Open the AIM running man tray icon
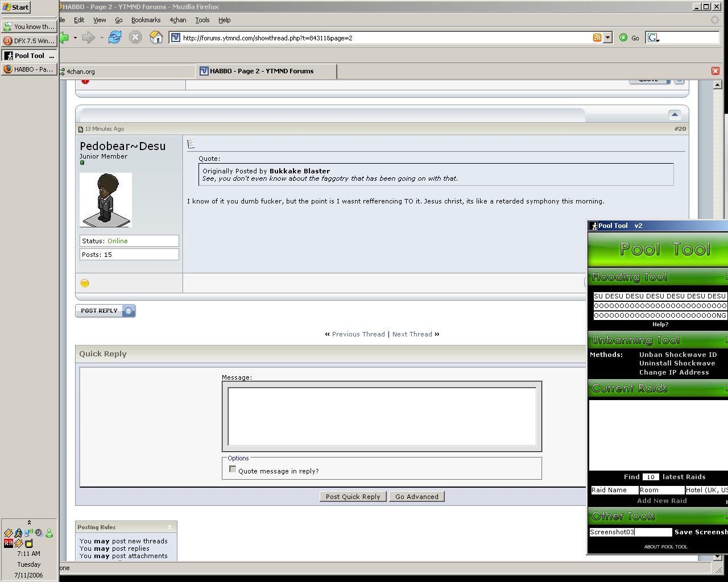 (x=18, y=533)
